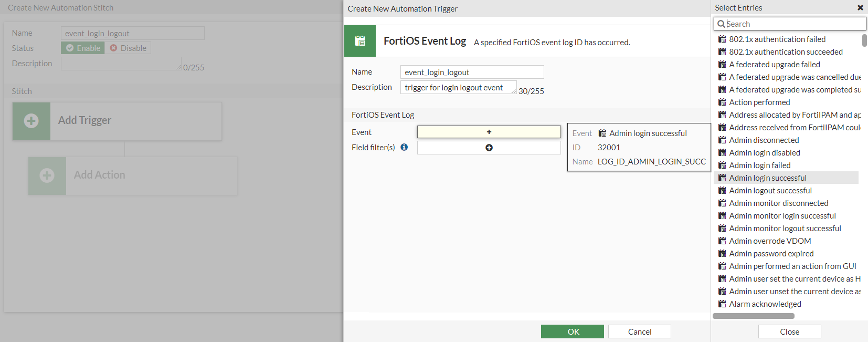Click icon beside 'Admin login disabled'
This screenshot has width=868, height=342.
(x=722, y=152)
